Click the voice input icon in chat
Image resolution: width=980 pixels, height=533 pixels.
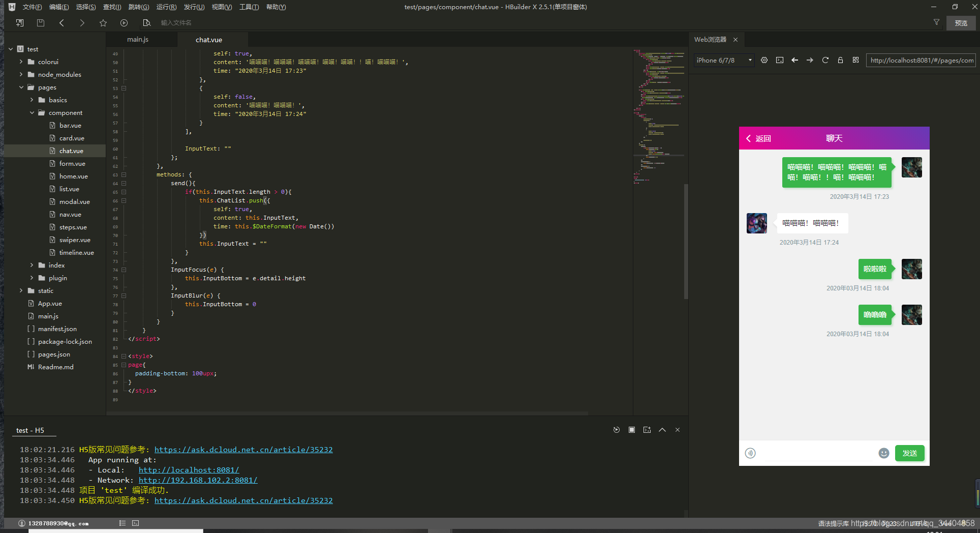[x=750, y=453]
